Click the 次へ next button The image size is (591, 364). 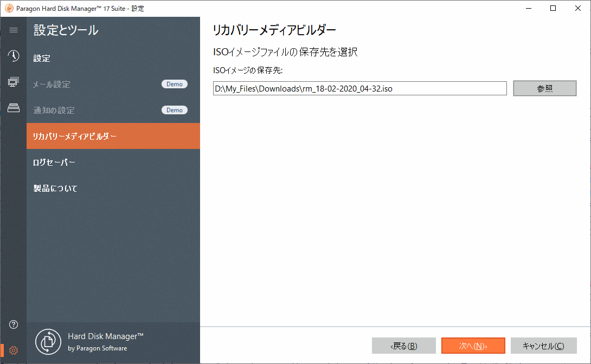tap(473, 345)
